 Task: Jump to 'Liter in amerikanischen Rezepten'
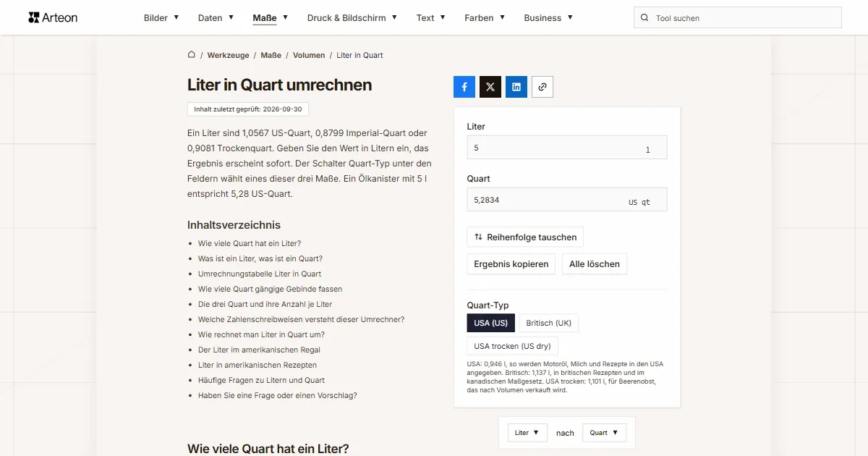coord(258,365)
